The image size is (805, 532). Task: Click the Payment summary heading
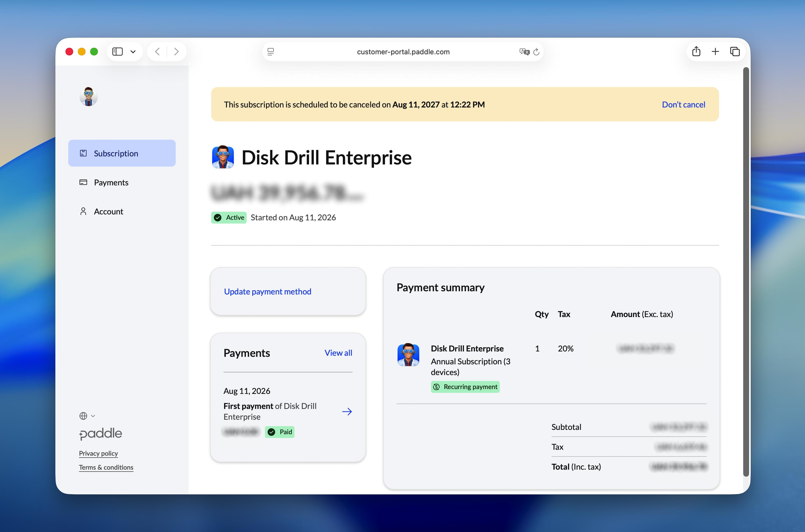point(440,288)
